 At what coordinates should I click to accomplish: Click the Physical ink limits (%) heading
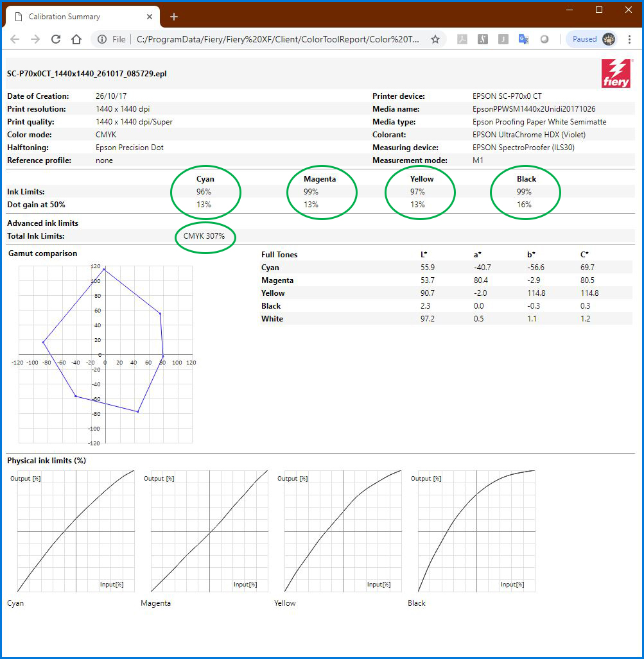point(46,461)
